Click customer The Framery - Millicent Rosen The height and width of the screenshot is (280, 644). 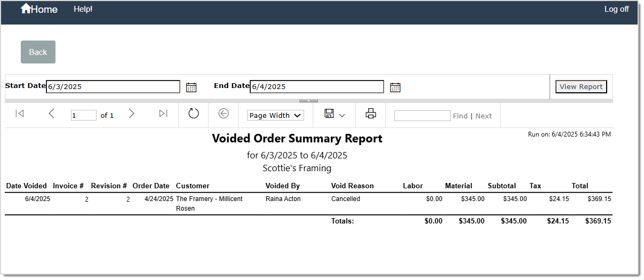209,203
